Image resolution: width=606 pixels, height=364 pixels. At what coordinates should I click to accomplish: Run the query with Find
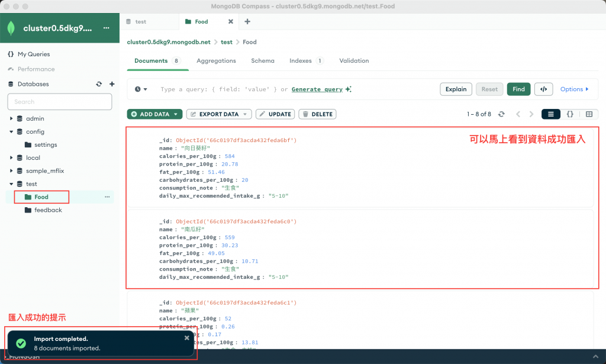(x=518, y=89)
